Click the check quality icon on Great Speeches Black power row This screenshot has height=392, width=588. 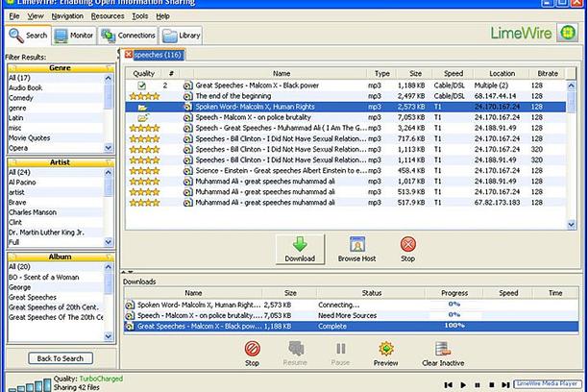tap(142, 86)
